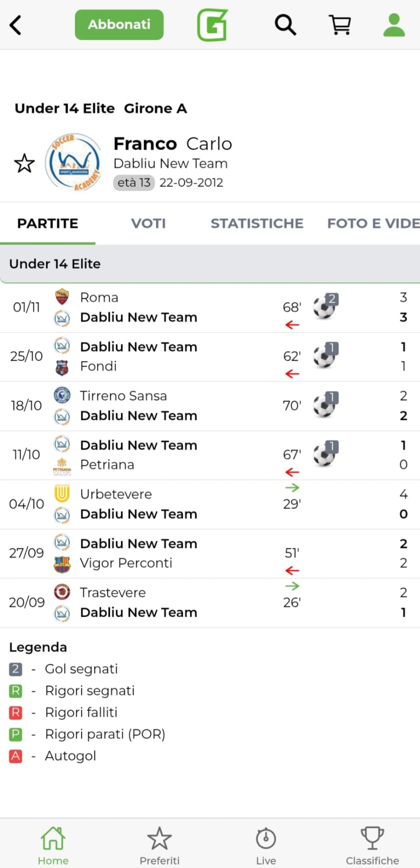The width and height of the screenshot is (420, 868).
Task: Tap the back arrow icon
Action: [x=16, y=25]
